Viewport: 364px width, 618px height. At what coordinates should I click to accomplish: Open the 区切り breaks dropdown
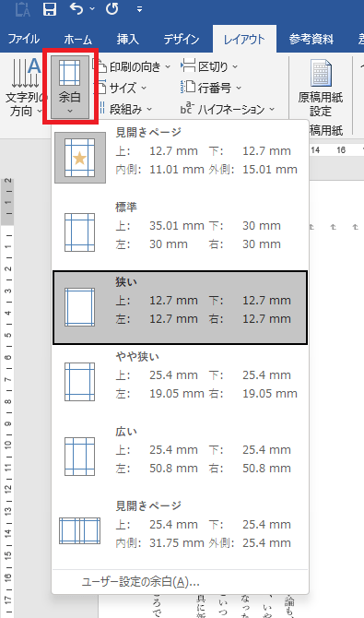tap(209, 66)
